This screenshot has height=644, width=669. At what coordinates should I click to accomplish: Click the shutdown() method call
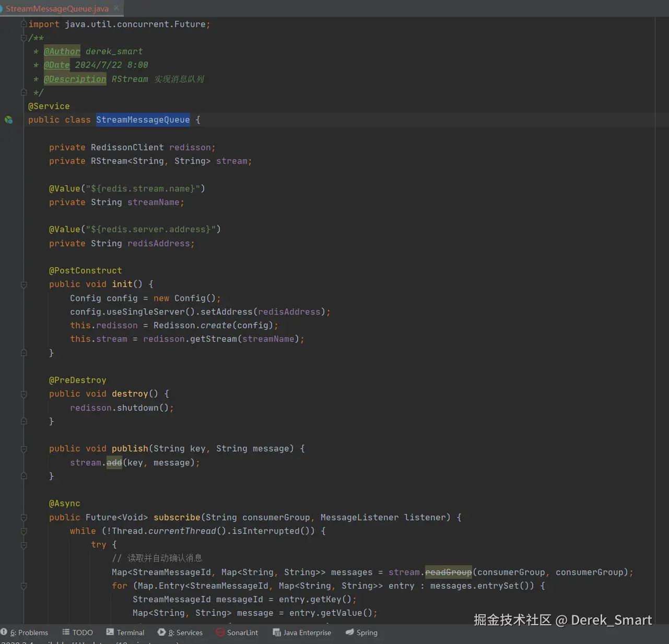click(x=143, y=408)
